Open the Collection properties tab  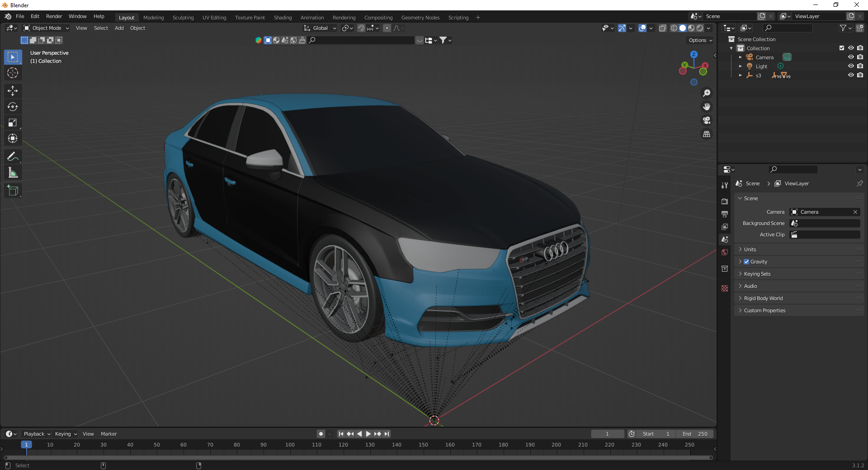[725, 268]
